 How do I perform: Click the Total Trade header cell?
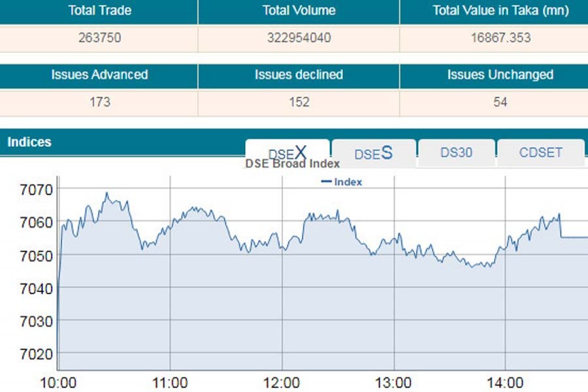(x=99, y=10)
